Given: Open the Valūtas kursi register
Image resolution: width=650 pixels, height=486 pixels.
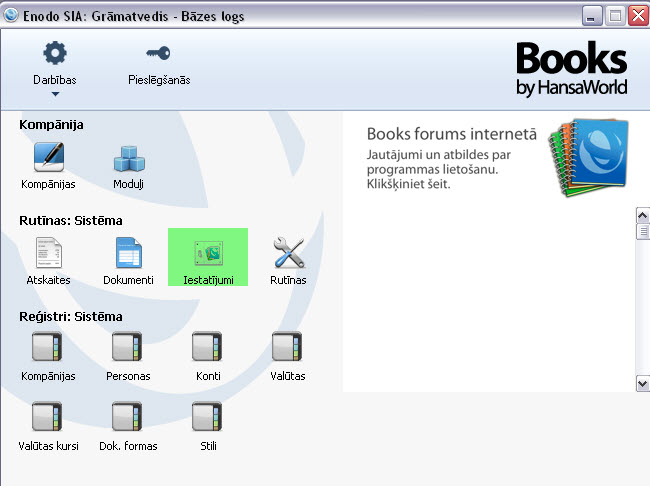Looking at the screenshot, I should [47, 416].
